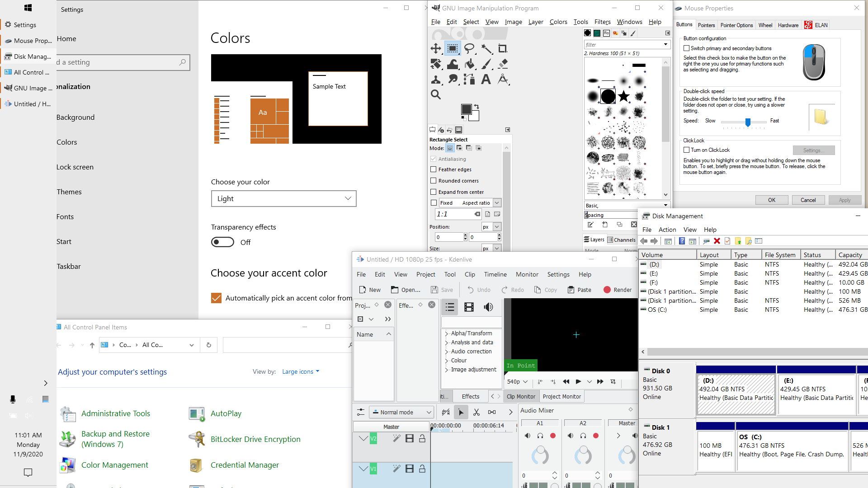Click the double-click speed slider handle
This screenshot has height=488, width=868.
click(748, 122)
